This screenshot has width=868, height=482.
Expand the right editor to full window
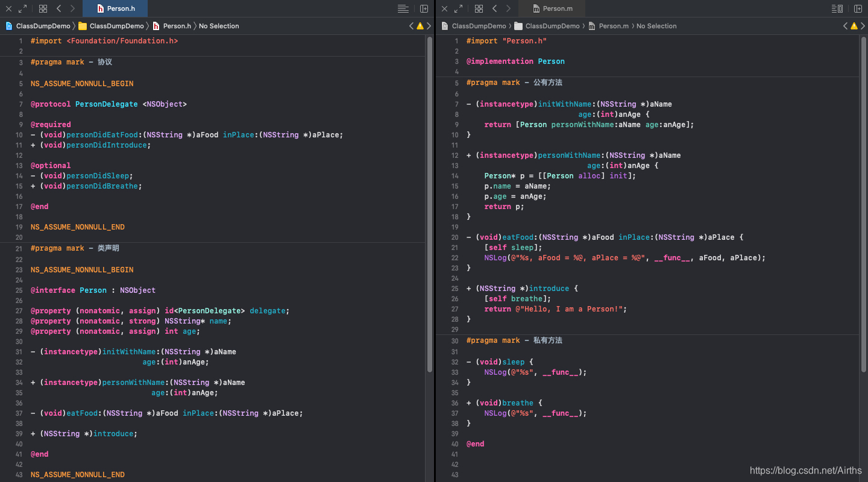pos(458,8)
